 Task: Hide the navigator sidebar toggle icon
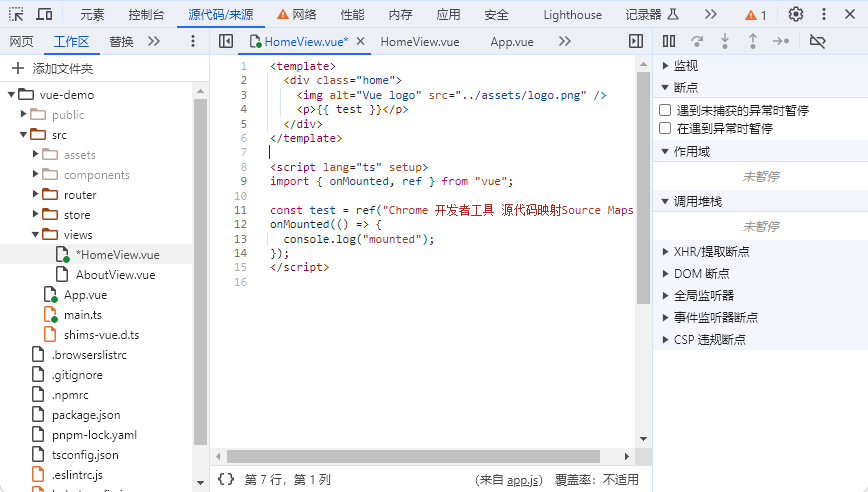[226, 41]
